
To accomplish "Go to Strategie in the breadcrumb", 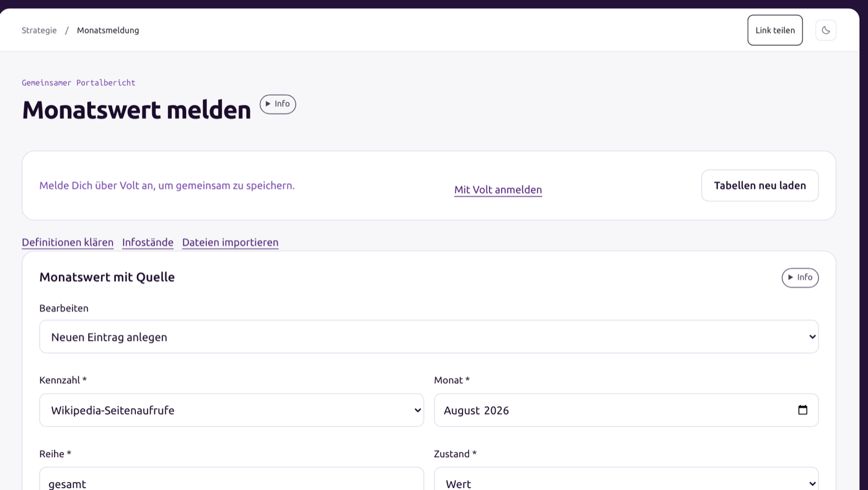I will [x=39, y=30].
